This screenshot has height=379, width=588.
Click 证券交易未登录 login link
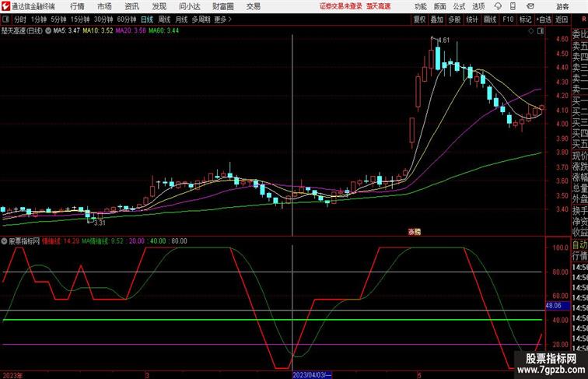pyautogui.click(x=341, y=6)
